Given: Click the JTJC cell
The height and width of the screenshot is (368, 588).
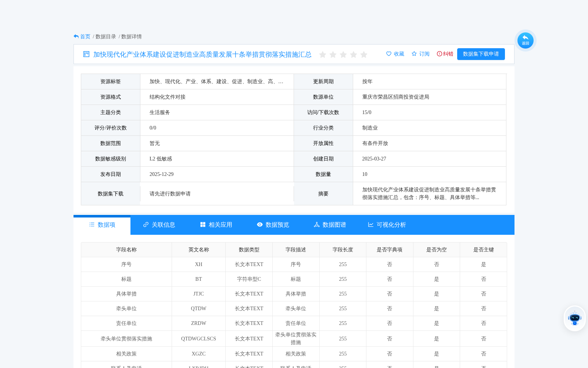Looking at the screenshot, I should [199, 294].
